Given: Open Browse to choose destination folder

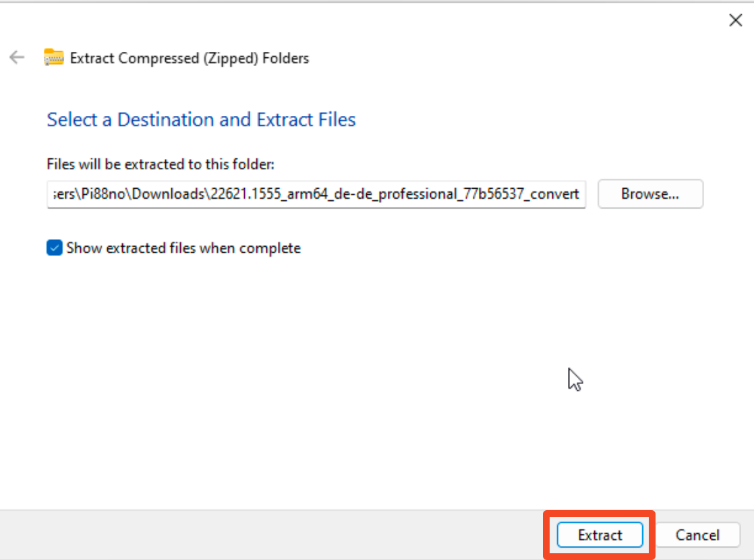Looking at the screenshot, I should [650, 194].
